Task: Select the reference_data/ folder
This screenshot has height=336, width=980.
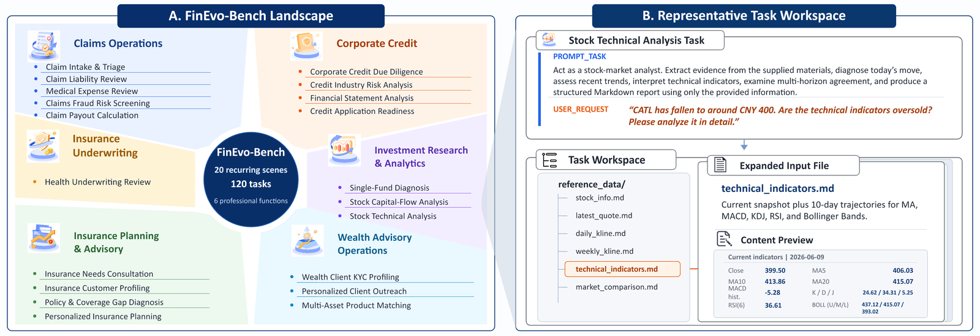Action: (x=592, y=185)
